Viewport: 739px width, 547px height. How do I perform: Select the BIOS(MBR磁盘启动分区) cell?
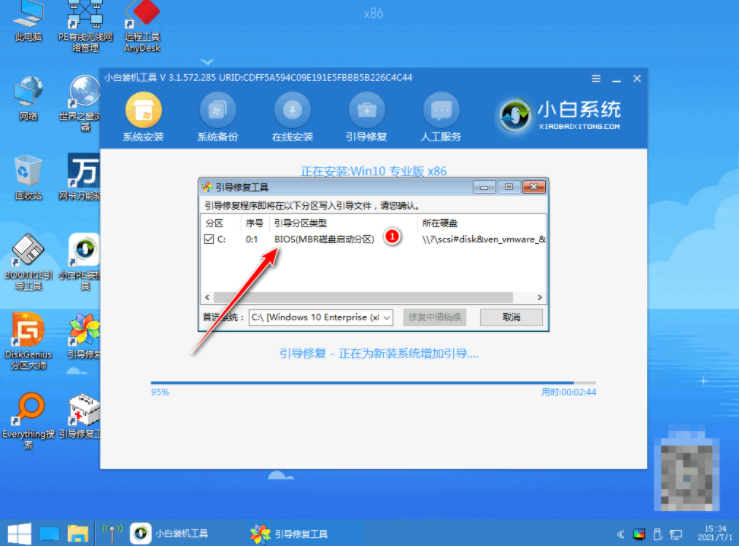[x=324, y=239]
